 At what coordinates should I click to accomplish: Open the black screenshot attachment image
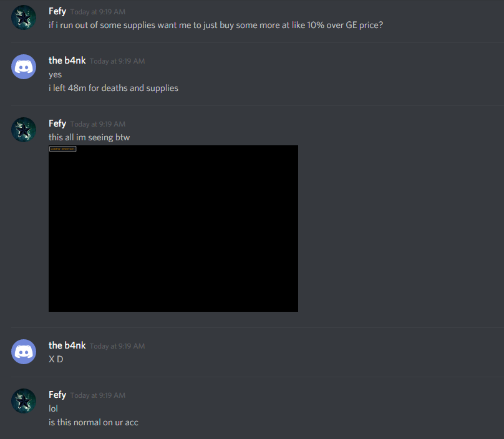173,228
